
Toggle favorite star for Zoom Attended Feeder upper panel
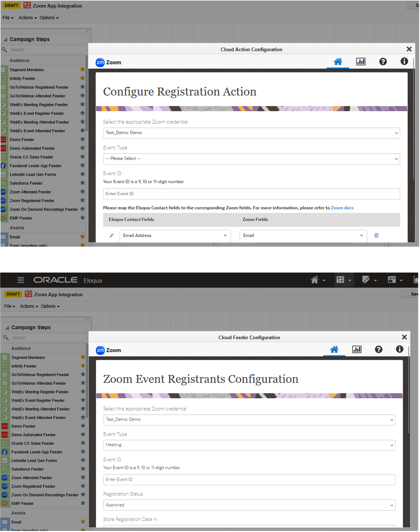tap(82, 192)
